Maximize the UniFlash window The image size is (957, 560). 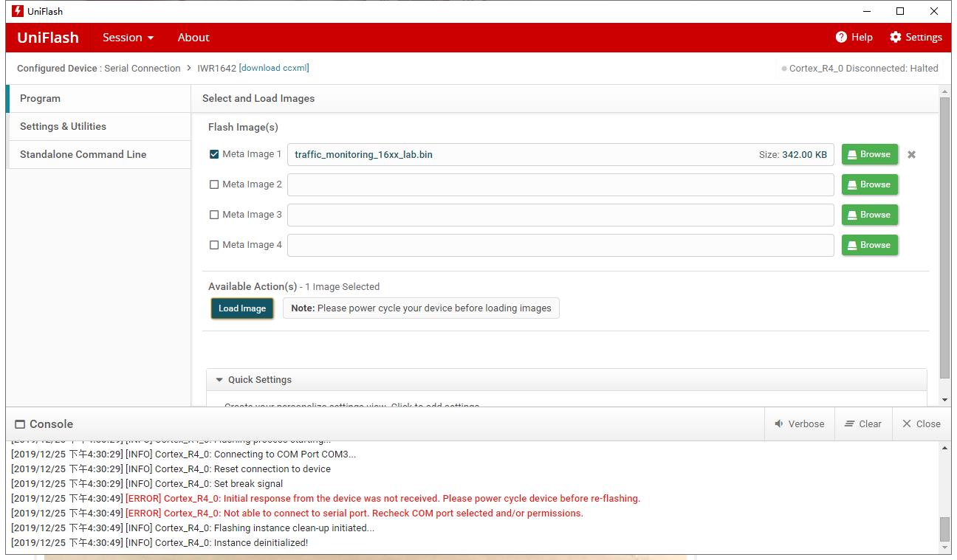tap(900, 11)
